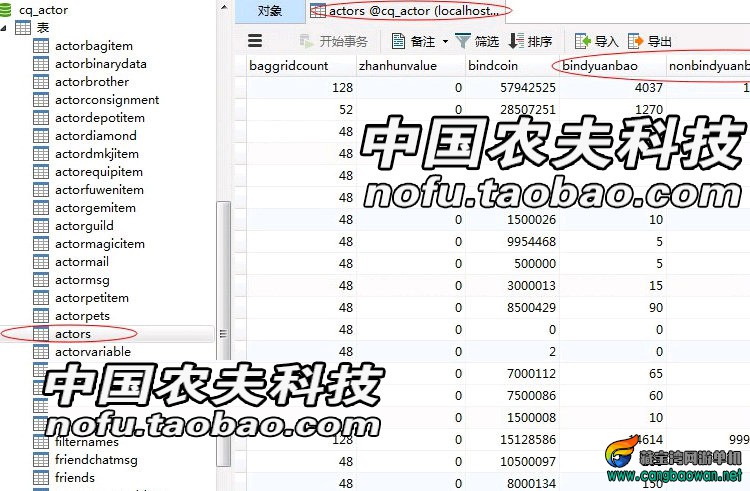Viewport: 750px width, 491px height.
Task: Select the actors table in tree
Action: [x=72, y=334]
